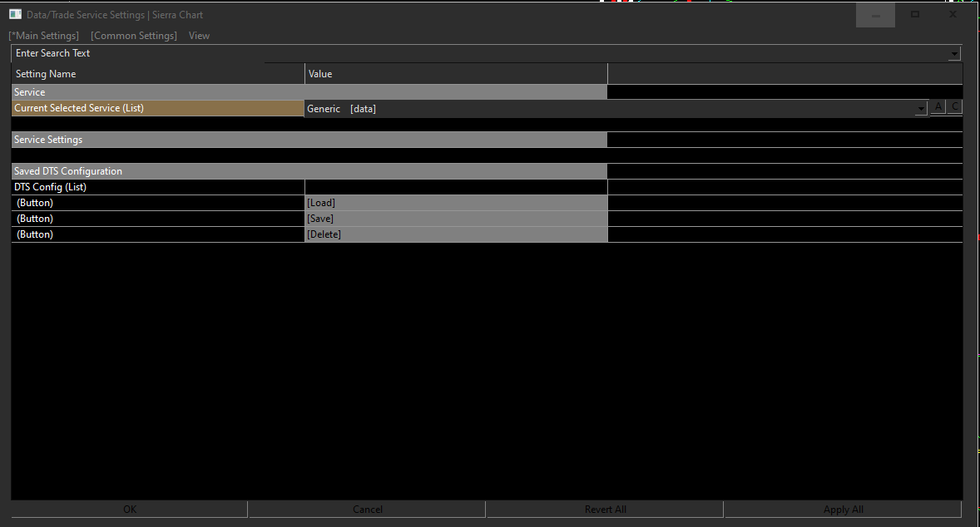Click the C button beside service list

coord(954,106)
